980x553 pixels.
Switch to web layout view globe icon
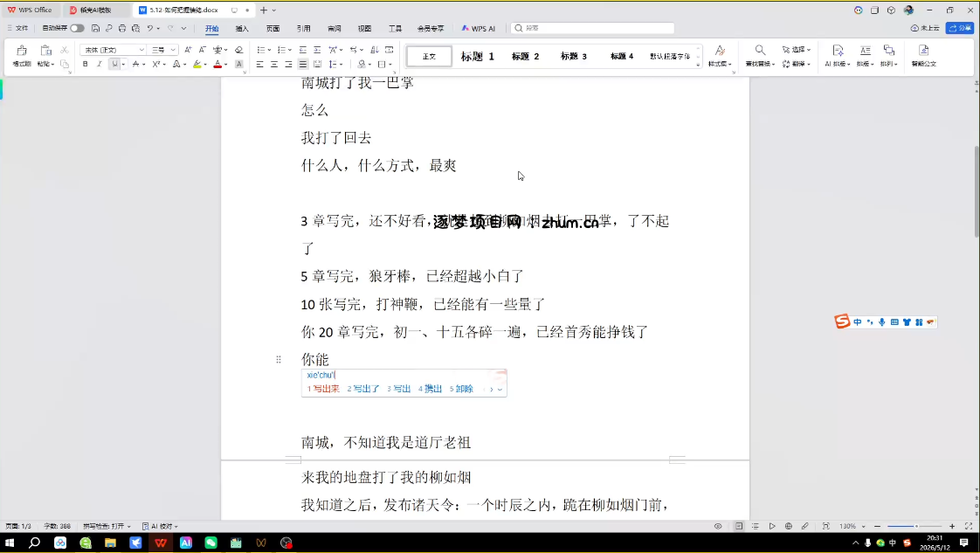point(788,526)
